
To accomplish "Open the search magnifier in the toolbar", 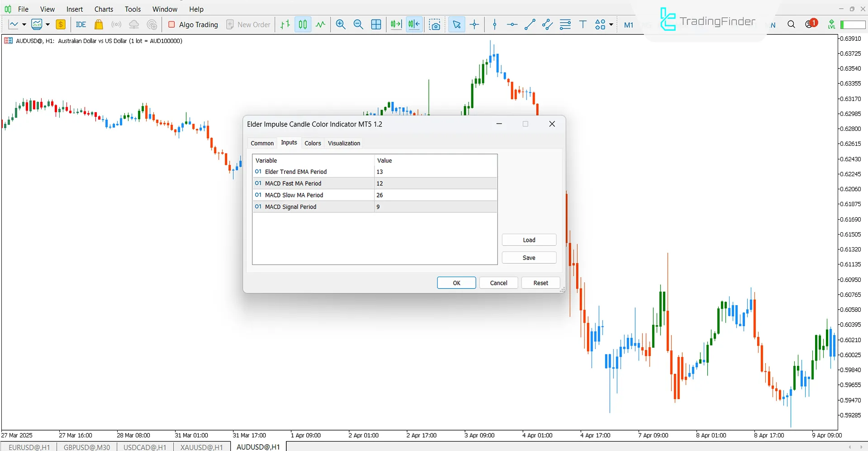I will coord(792,24).
